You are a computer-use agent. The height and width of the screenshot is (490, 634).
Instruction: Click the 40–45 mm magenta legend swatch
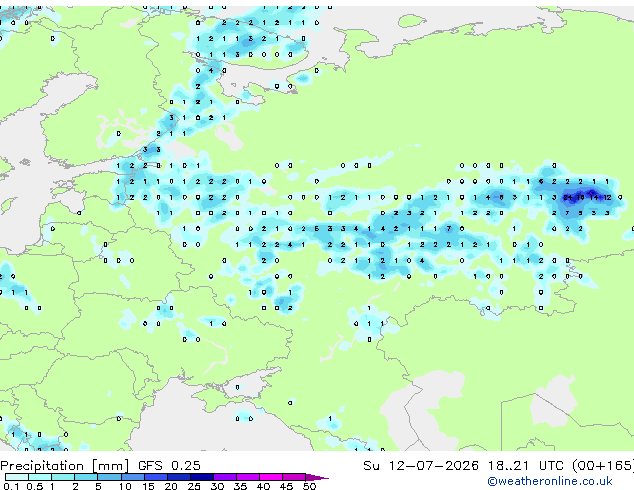(271, 477)
